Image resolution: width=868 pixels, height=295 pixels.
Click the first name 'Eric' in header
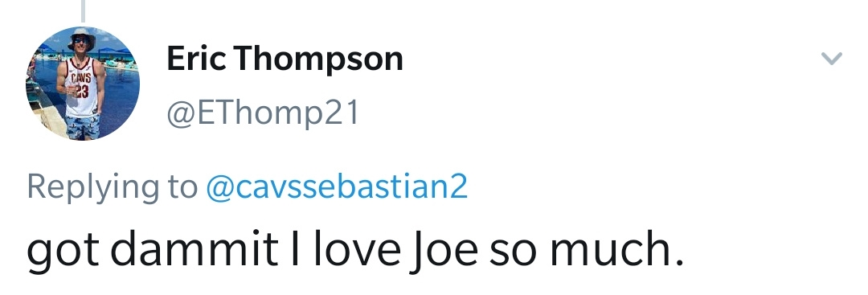196,58
